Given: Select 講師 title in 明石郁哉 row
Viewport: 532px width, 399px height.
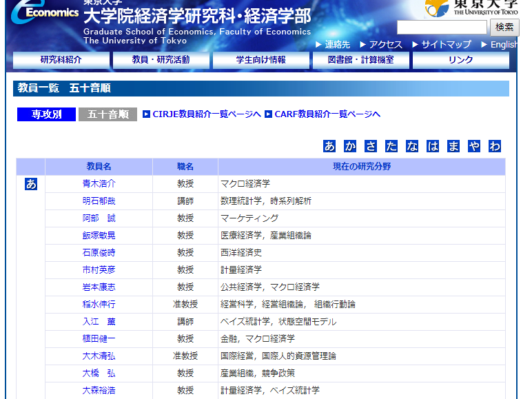Looking at the screenshot, I should click(185, 201).
